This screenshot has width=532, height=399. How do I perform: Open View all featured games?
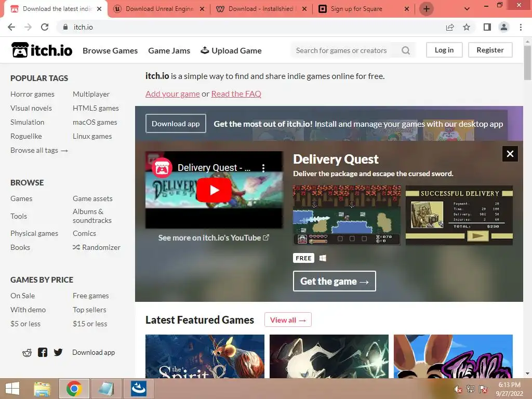coord(288,320)
